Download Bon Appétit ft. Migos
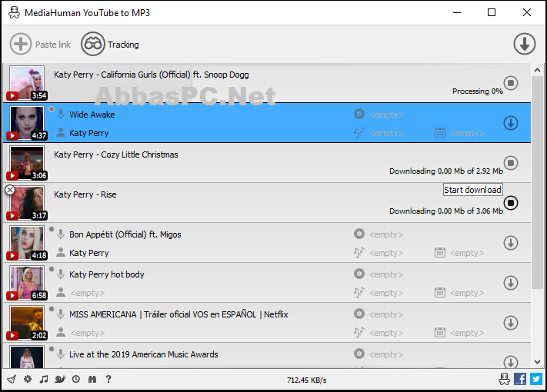 pyautogui.click(x=511, y=243)
